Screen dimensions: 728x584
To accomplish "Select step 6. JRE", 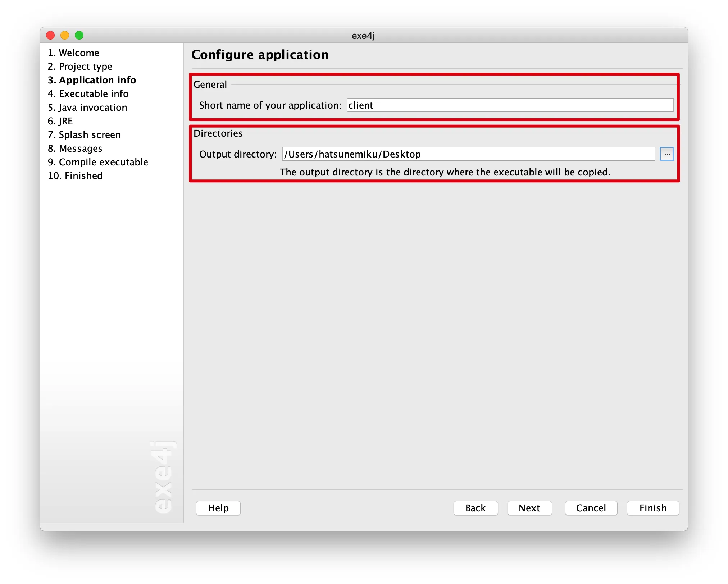I will pos(60,121).
